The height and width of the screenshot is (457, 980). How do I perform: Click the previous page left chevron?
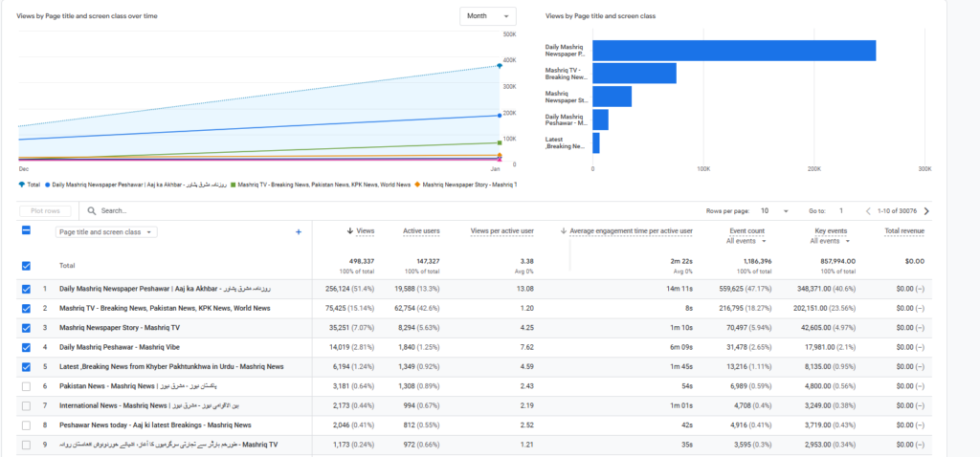click(x=868, y=210)
